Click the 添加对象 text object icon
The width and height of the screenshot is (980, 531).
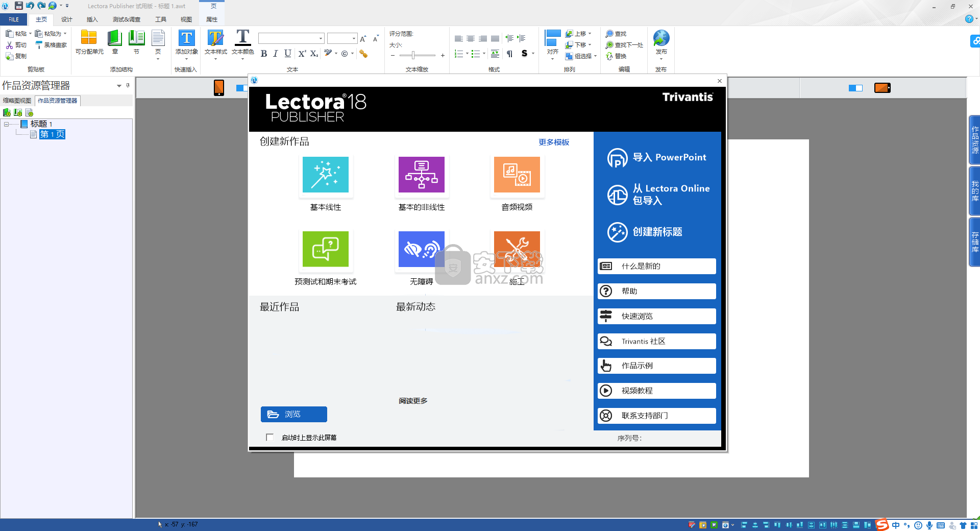click(186, 38)
